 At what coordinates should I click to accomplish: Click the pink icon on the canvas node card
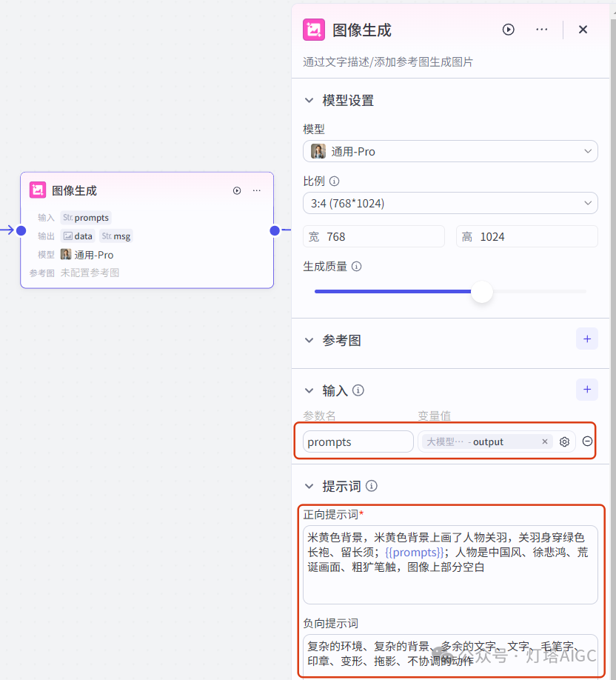[x=38, y=190]
